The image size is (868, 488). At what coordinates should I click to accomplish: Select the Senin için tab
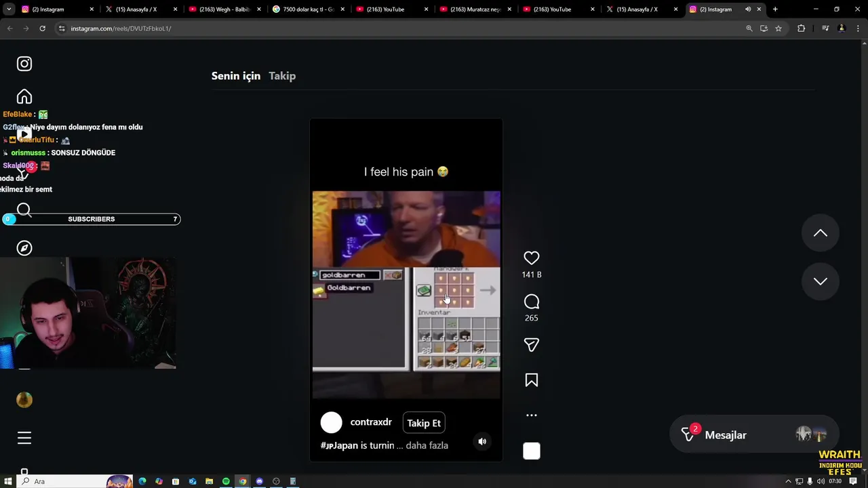click(x=236, y=76)
